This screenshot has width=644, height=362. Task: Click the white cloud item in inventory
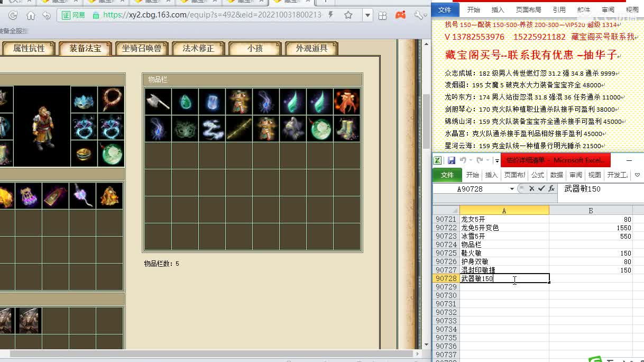tap(212, 129)
